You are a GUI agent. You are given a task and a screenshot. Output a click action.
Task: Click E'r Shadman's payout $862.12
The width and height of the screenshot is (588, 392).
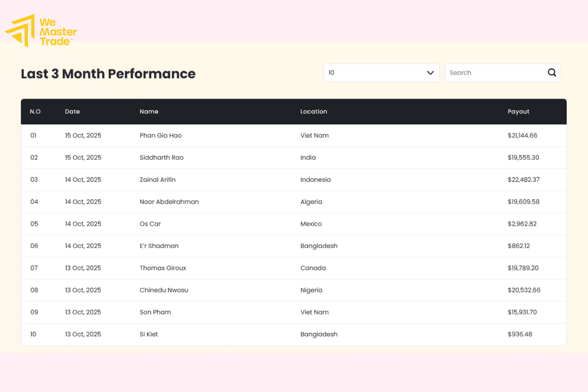518,246
